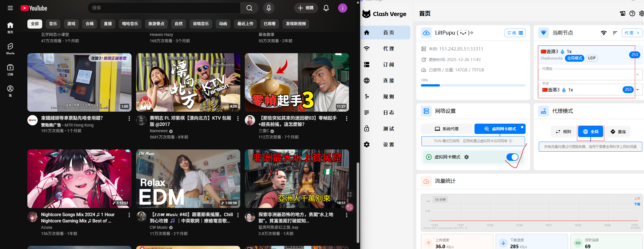Image resolution: width=644 pixels, height=249 pixels.
Task: Select the 规则 rule proxy mode
Action: tap(564, 132)
